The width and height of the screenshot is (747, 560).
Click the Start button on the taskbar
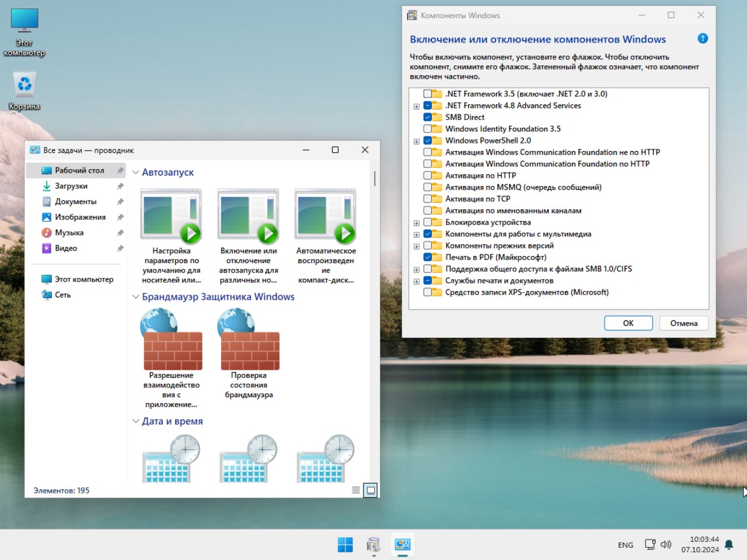tap(345, 544)
